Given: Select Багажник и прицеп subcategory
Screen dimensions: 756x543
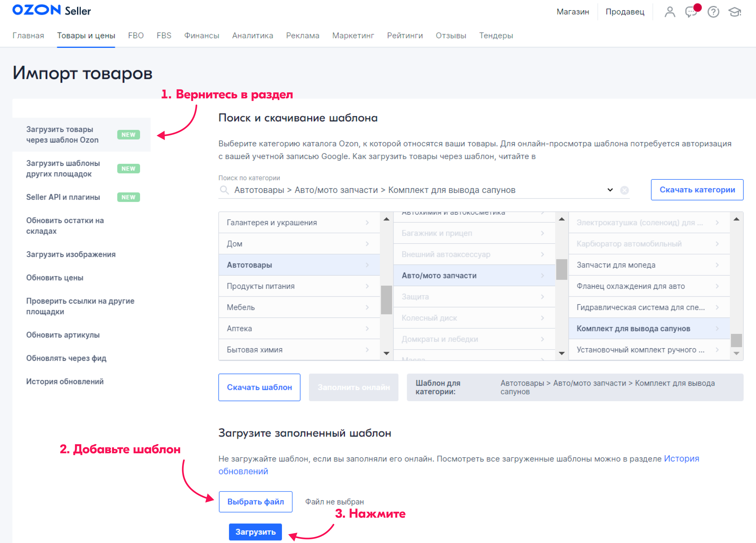Looking at the screenshot, I should pos(474,233).
